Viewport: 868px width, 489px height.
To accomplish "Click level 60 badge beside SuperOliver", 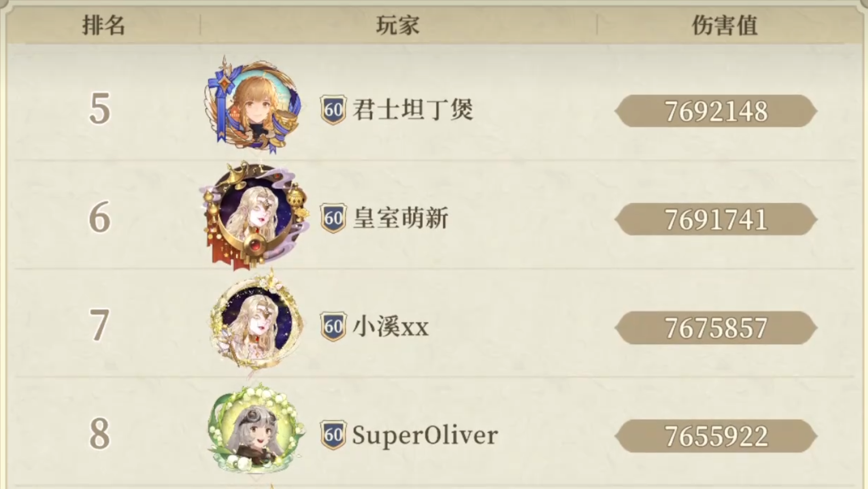I will click(334, 435).
